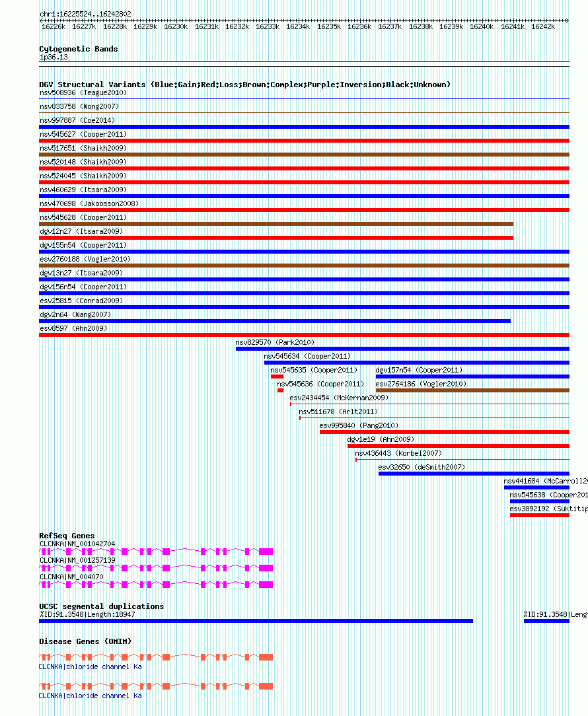Click nsv520148 (Shaikh2009) variant label
This screenshot has width=588, height=716.
pyautogui.click(x=83, y=162)
